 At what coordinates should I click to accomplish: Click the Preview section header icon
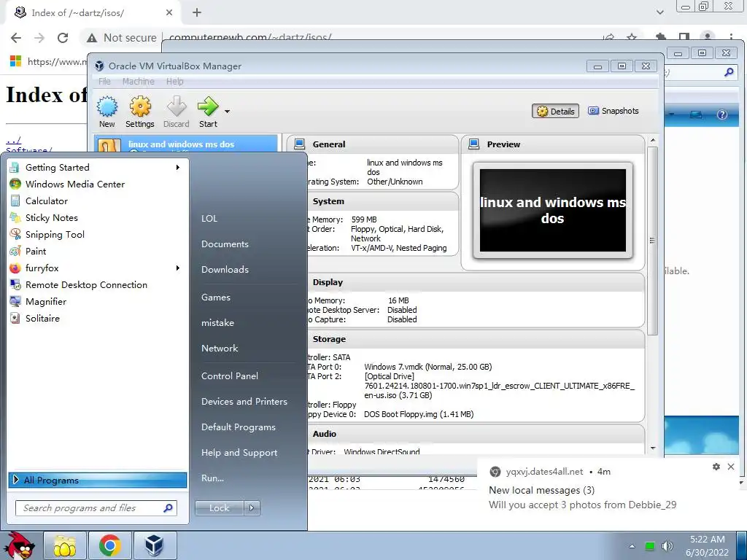[474, 144]
